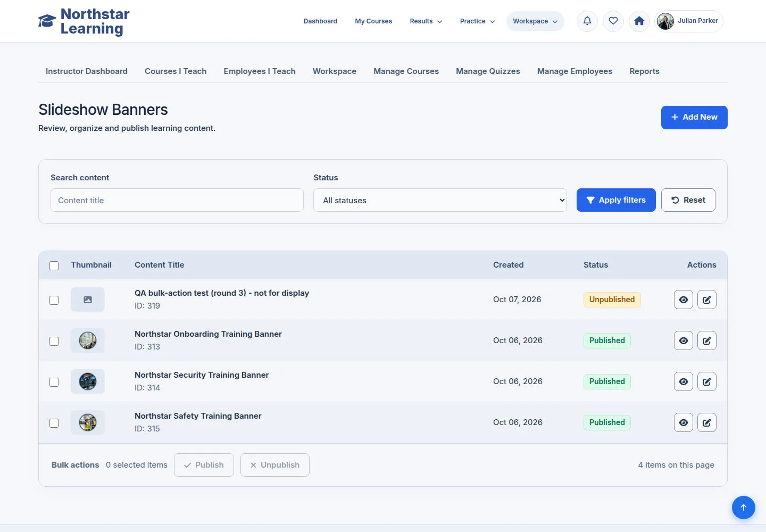Edit Northstar Onboarding Training Banner
The image size is (766, 532).
click(707, 340)
